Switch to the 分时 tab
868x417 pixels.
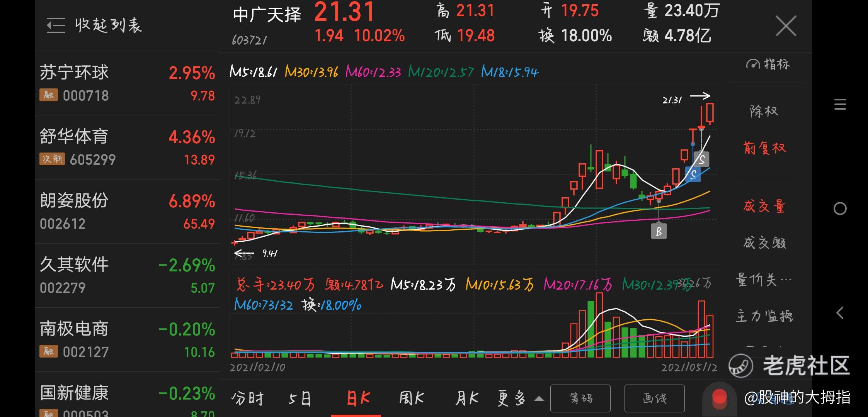coord(247,398)
